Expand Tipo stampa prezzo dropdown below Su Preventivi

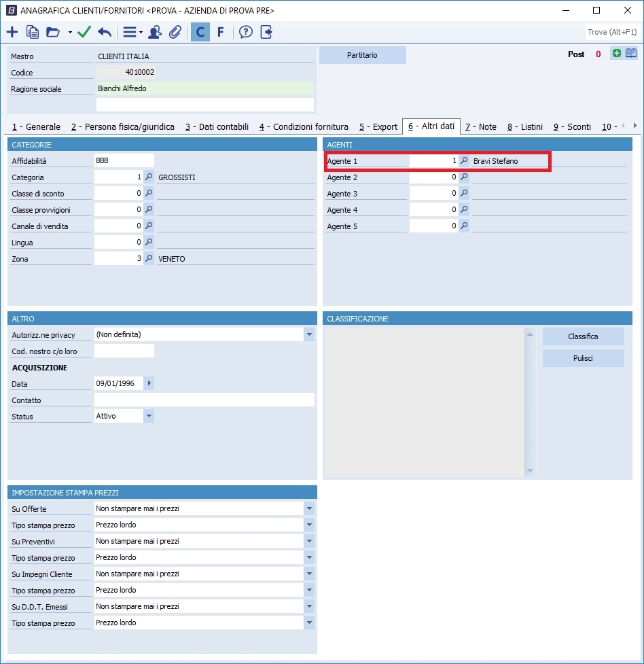(309, 557)
